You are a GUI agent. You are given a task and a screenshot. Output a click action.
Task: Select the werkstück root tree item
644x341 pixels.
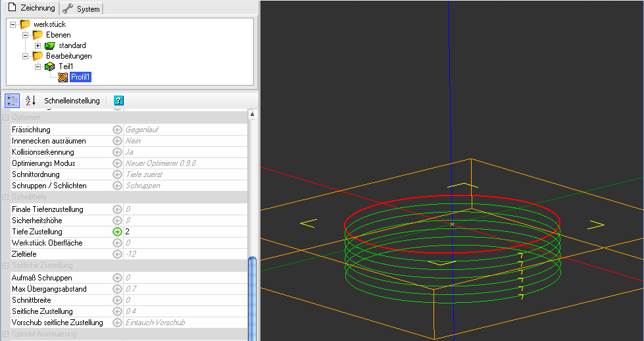(x=49, y=24)
